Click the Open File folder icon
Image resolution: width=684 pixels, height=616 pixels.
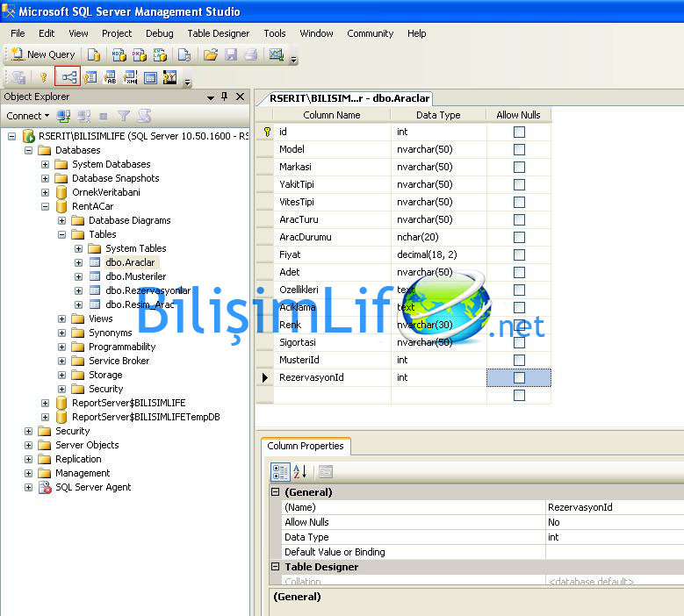click(x=210, y=55)
